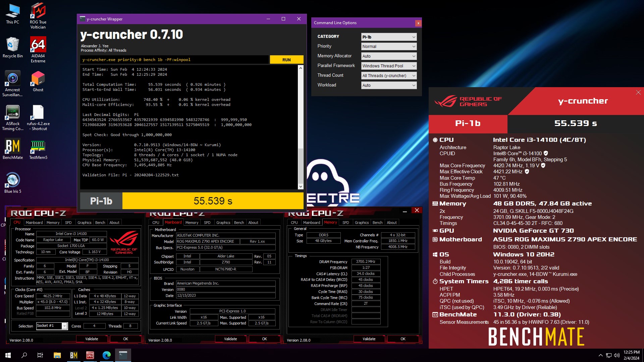Click OK in first CPU-Z window
644x362 pixels.
125,339
